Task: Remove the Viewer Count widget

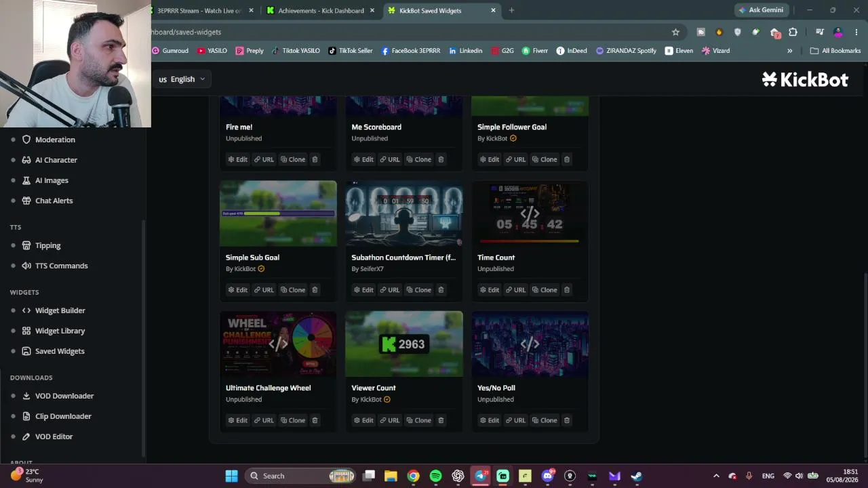Action: 441,420
